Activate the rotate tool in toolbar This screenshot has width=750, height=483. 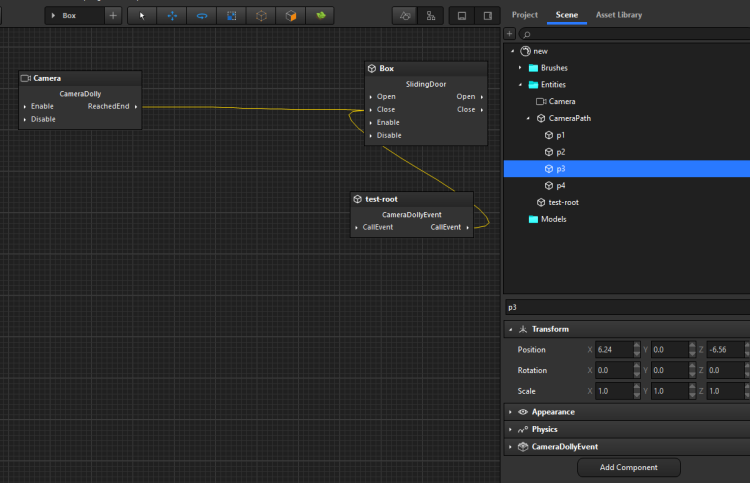pyautogui.click(x=202, y=16)
